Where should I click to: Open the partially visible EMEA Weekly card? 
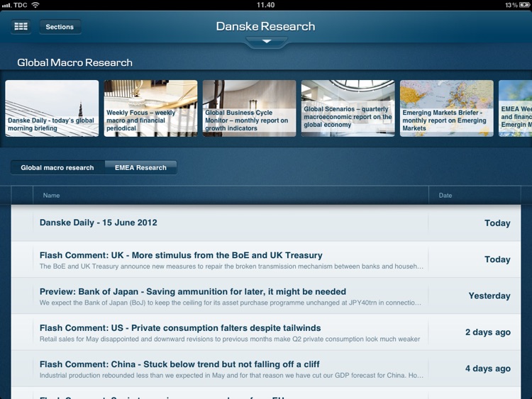[516, 108]
